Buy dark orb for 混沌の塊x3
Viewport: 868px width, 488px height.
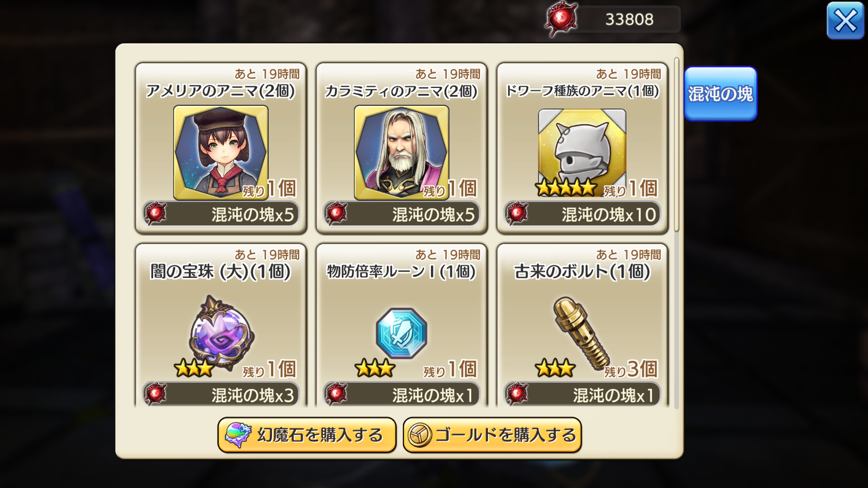point(220,395)
